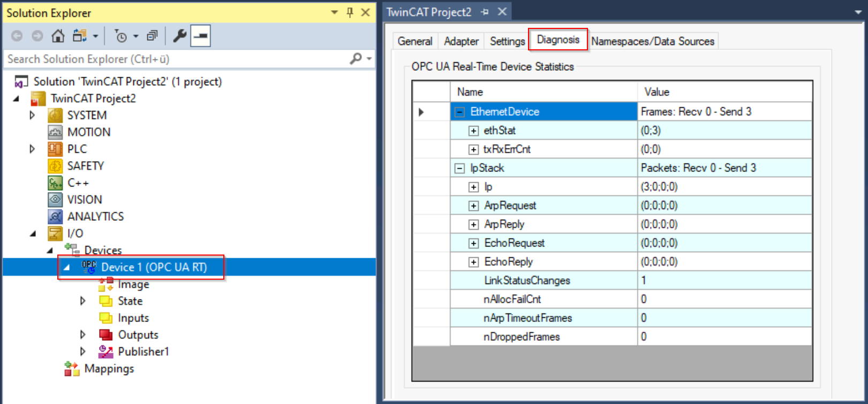The width and height of the screenshot is (868, 404).
Task: Click the SYSTEM node icon
Action: pos(55,115)
